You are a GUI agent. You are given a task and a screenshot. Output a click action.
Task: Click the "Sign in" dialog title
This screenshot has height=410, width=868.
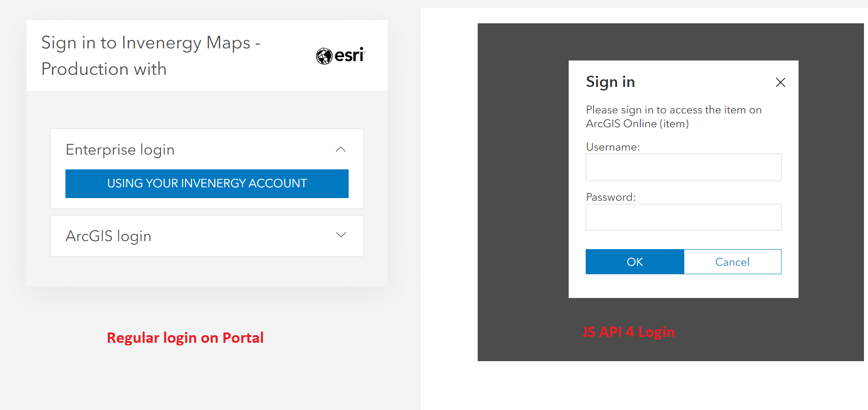(x=610, y=82)
